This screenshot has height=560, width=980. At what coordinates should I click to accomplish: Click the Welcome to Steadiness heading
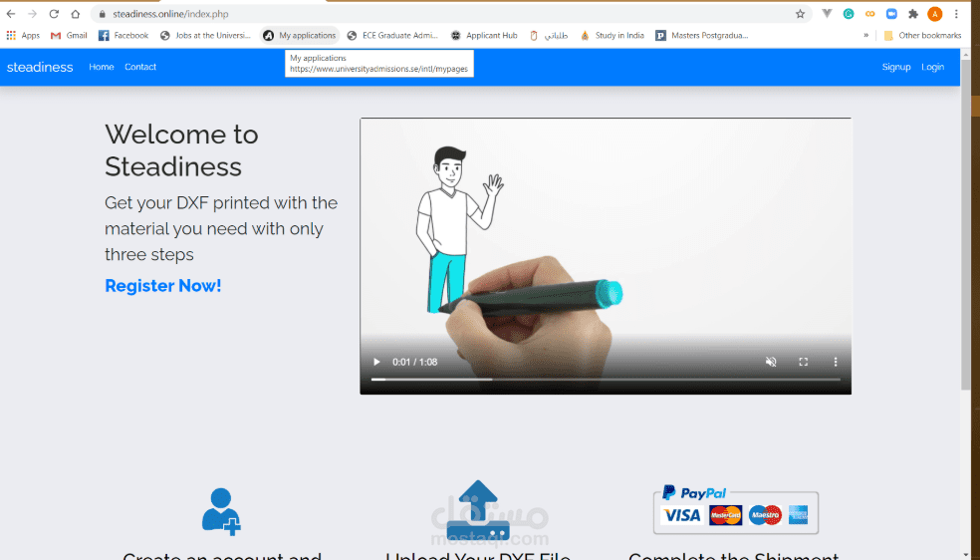coord(181,150)
